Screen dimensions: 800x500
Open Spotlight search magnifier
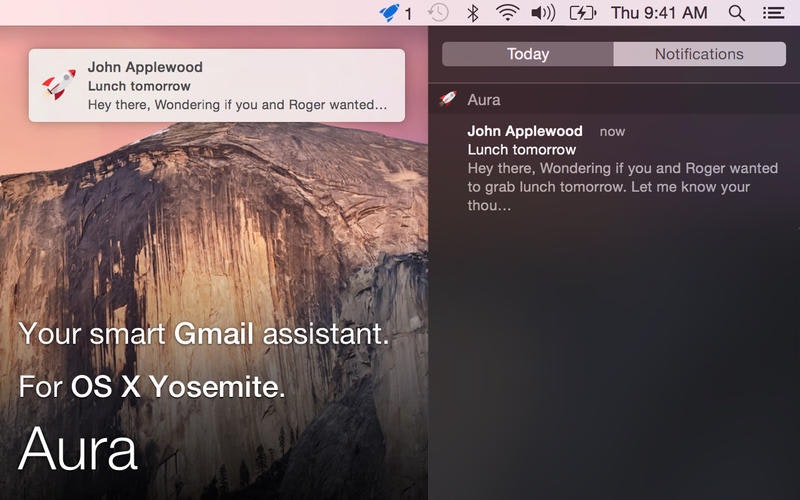click(x=736, y=13)
